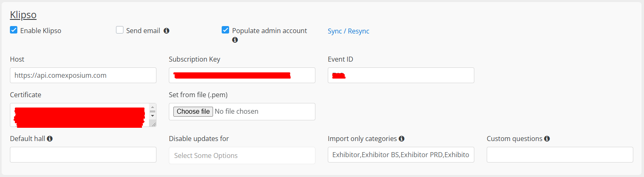Click the 'Event ID' label
The width and height of the screenshot is (644, 177).
pyautogui.click(x=341, y=60)
